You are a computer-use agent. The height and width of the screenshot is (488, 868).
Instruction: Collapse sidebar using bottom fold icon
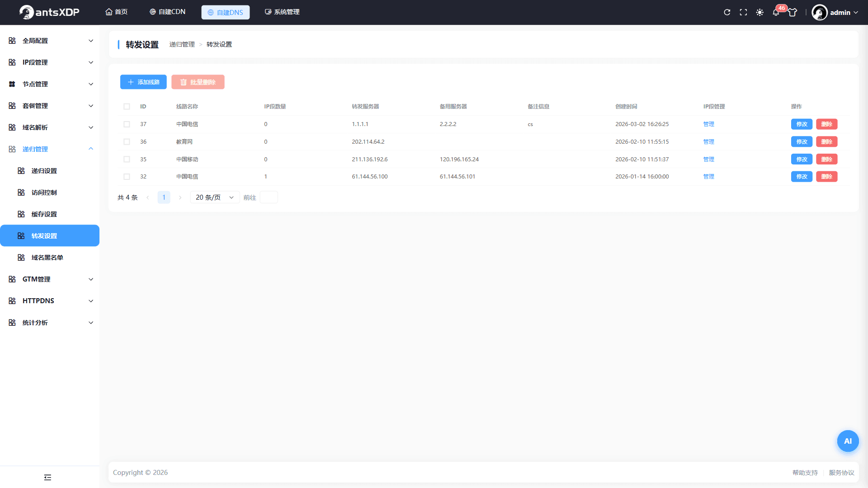[47, 477]
